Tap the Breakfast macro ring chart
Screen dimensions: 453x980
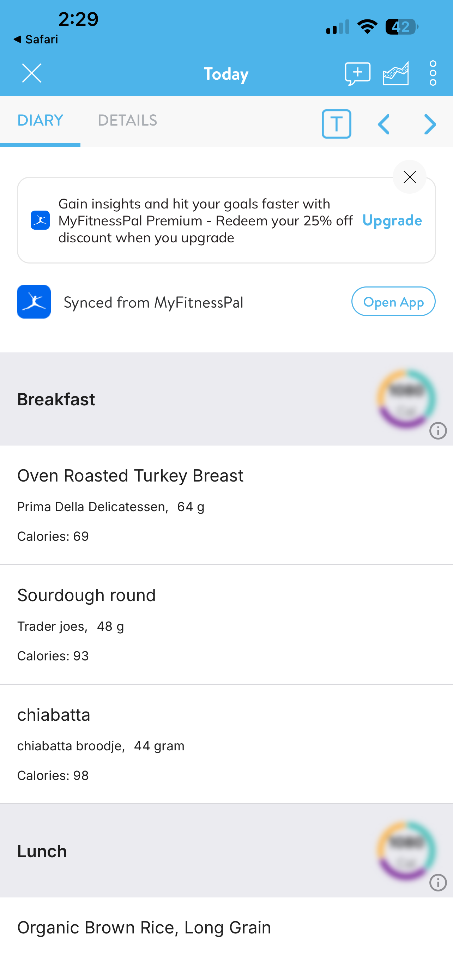tap(406, 398)
